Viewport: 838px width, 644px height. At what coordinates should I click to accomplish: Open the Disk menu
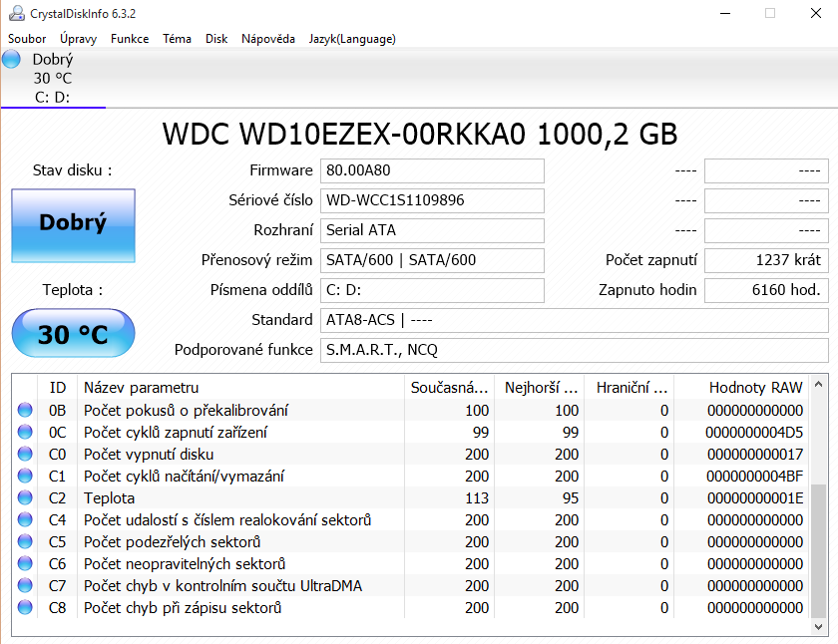(x=216, y=39)
